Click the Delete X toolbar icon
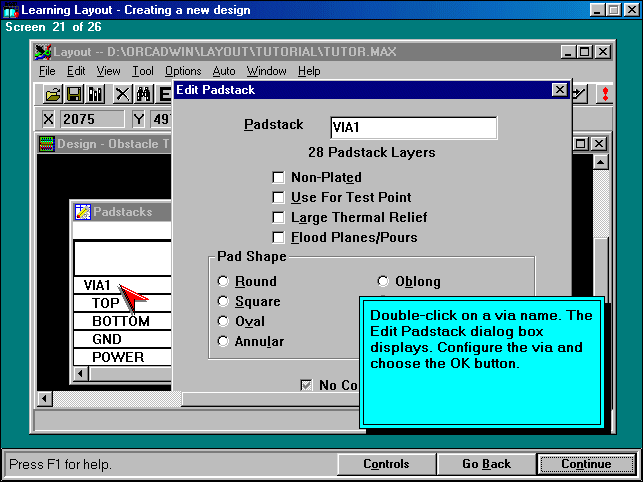The image size is (643, 482). pos(122,94)
